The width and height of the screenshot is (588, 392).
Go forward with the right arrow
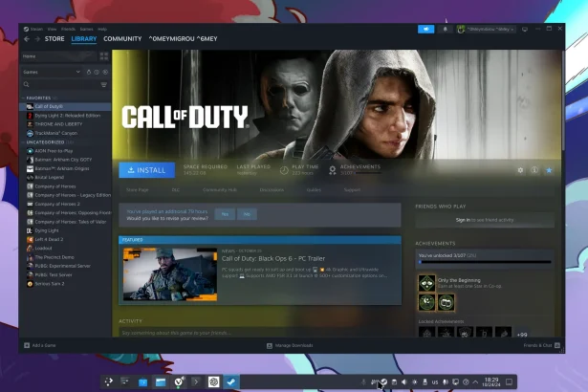click(37, 39)
